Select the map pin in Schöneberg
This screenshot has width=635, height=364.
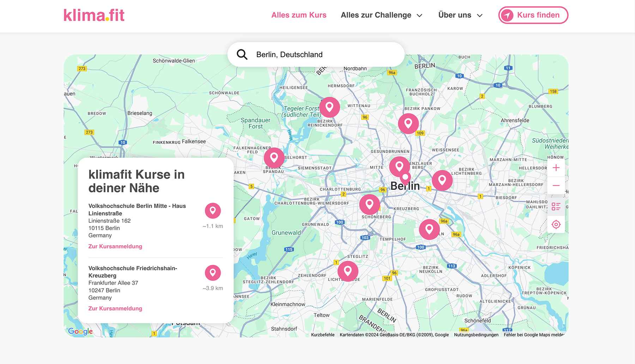point(369,204)
